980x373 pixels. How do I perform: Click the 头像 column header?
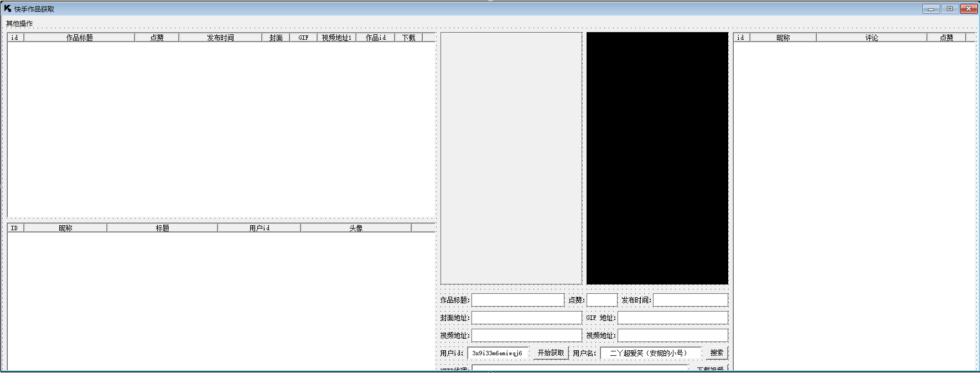356,228
